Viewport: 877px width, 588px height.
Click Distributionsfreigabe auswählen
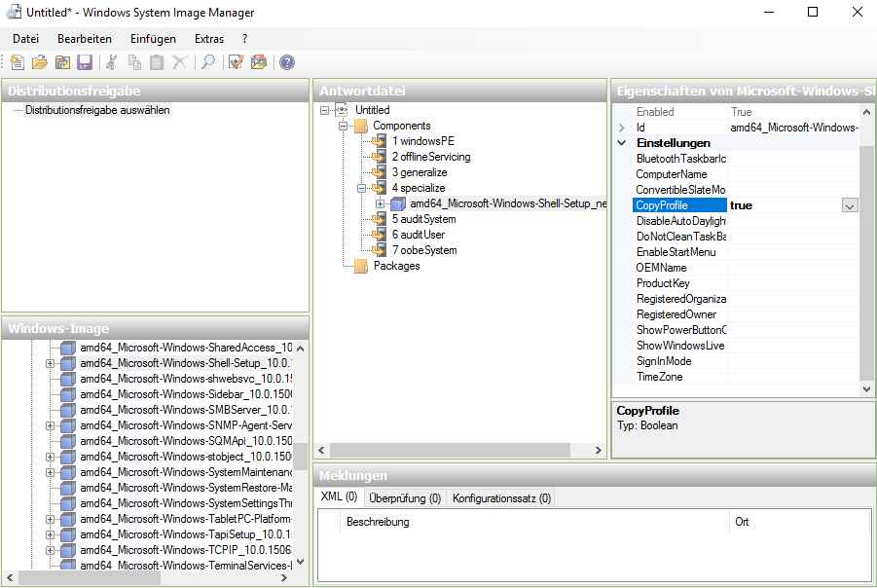tap(97, 110)
